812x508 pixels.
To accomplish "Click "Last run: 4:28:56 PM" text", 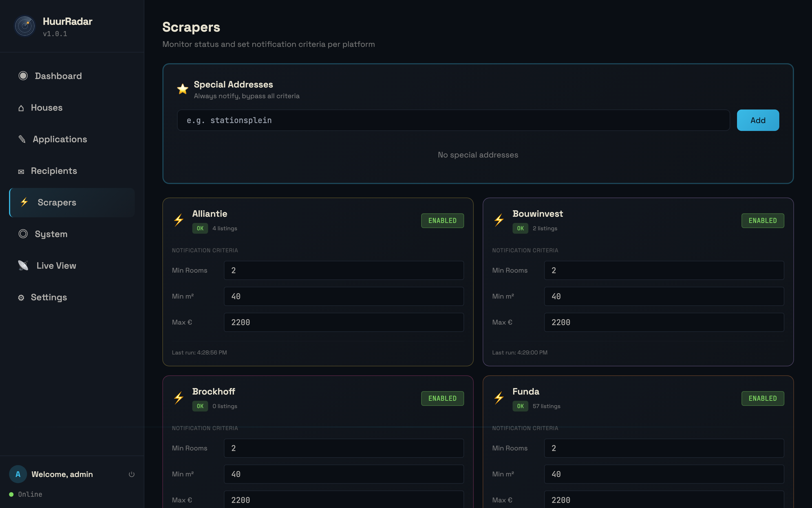I will coord(199,352).
